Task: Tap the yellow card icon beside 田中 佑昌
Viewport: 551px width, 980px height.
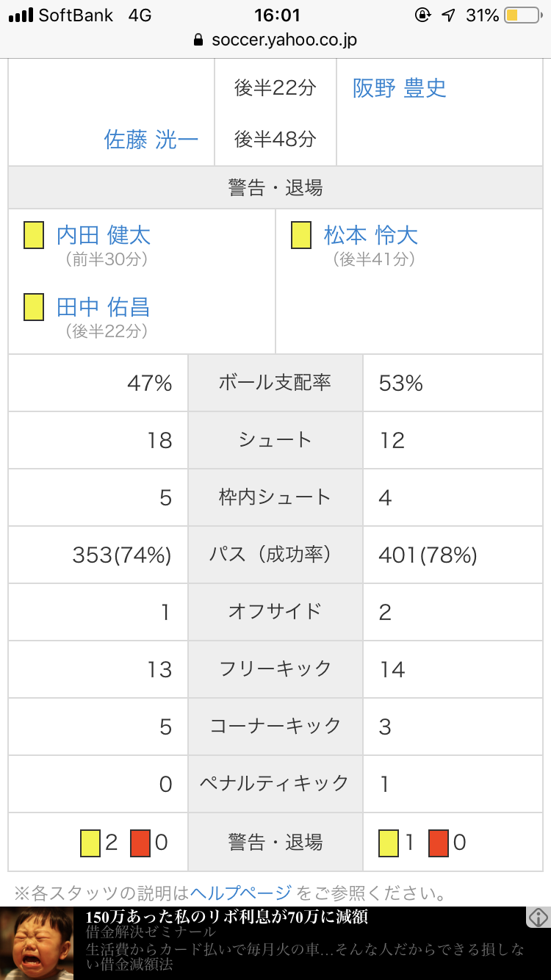Action: click(34, 307)
